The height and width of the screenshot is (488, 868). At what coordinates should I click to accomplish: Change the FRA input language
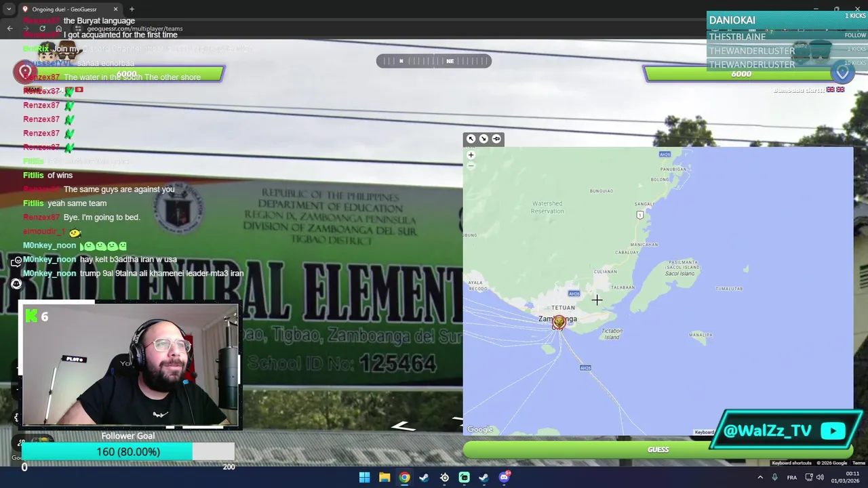click(792, 477)
